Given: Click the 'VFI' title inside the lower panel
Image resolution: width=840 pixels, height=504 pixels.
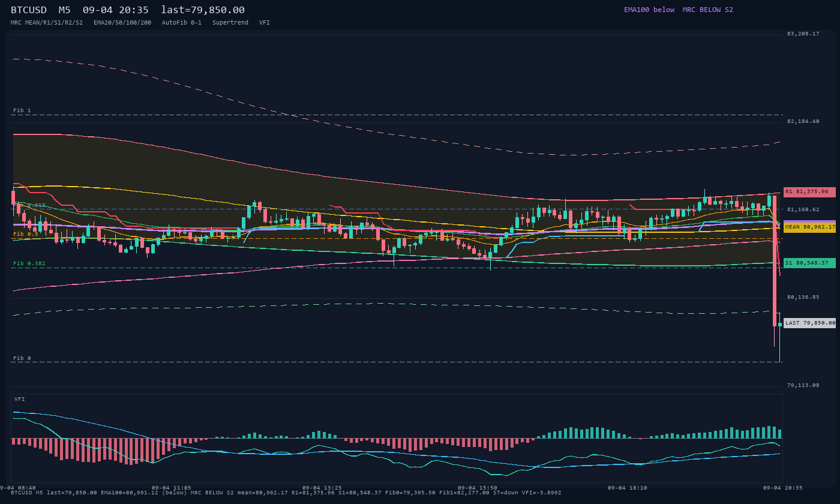Looking at the screenshot, I should pyautogui.click(x=20, y=400).
